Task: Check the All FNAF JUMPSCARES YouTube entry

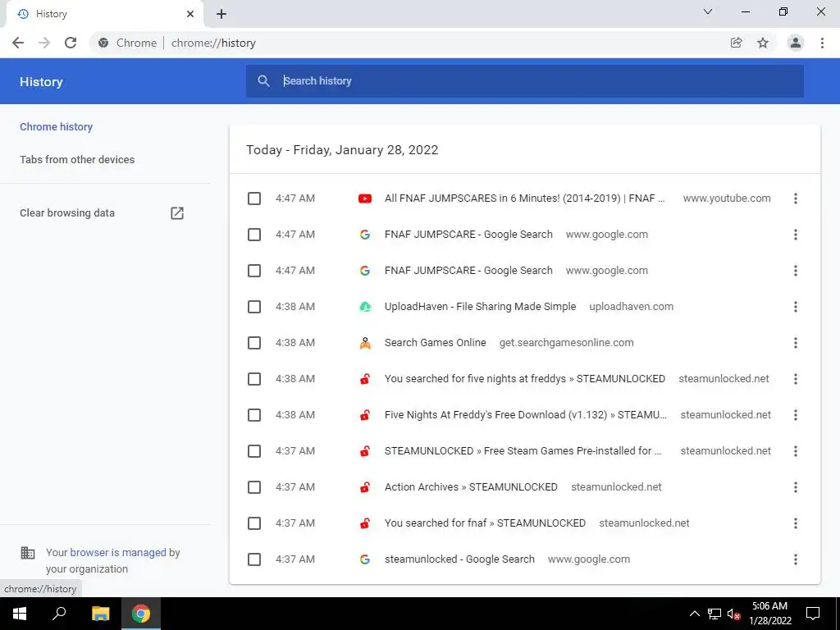Action: 254,199
